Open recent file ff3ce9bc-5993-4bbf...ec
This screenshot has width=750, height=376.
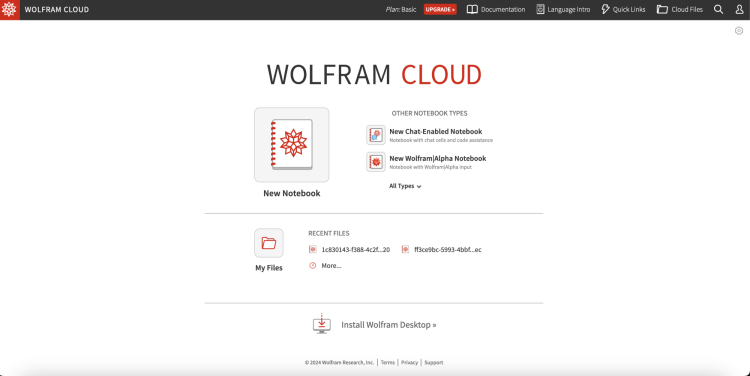[x=448, y=250]
